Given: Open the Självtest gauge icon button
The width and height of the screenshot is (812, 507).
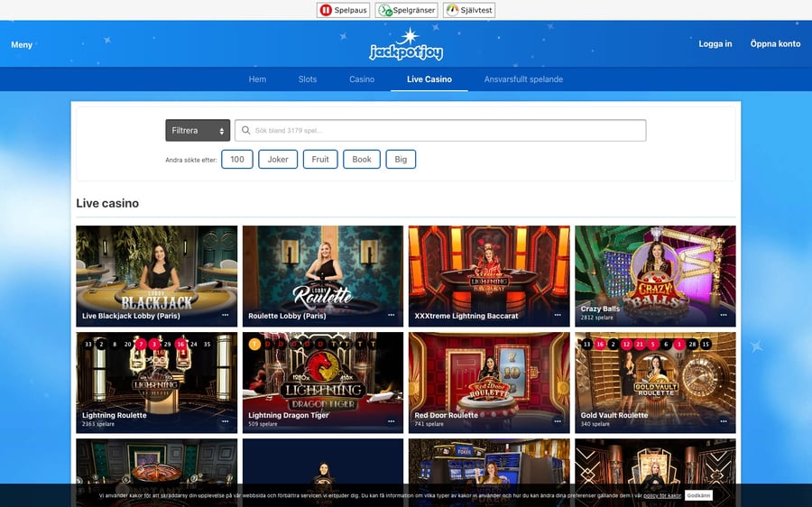Looking at the screenshot, I should click(469, 10).
